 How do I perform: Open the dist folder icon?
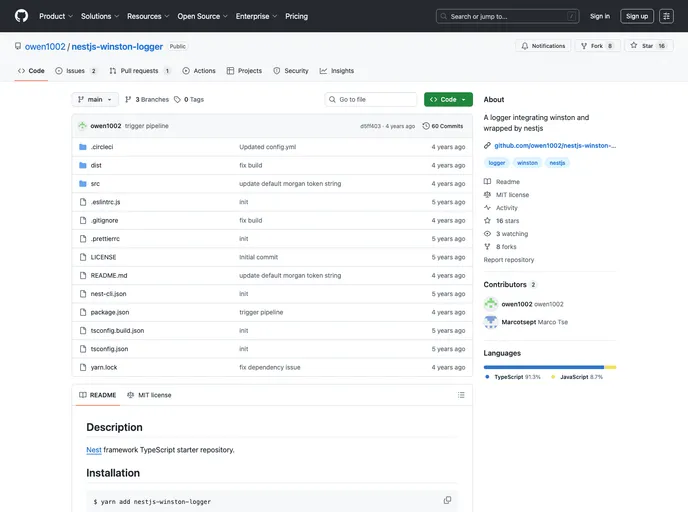[x=82, y=165]
